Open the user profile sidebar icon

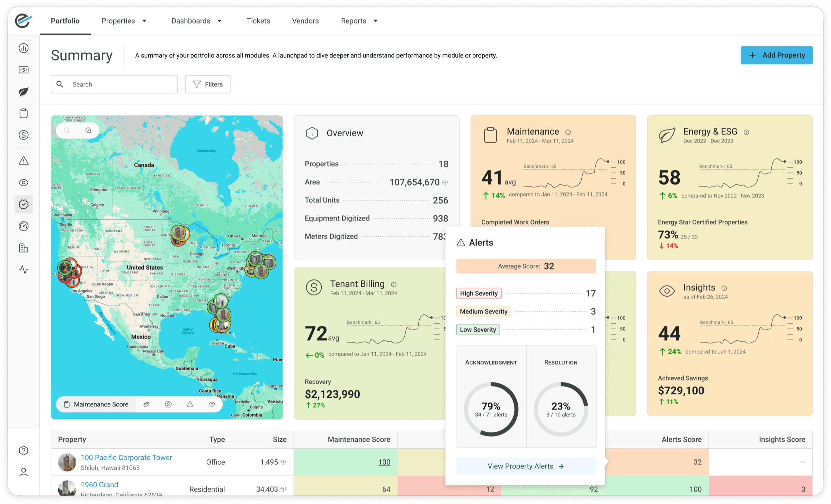[x=24, y=472]
